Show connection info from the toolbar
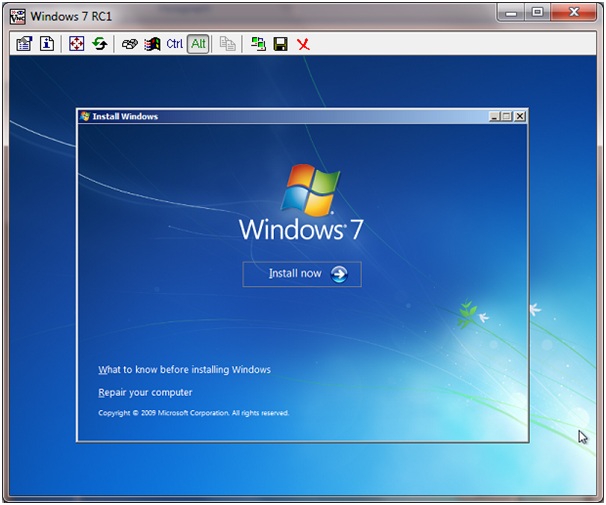Image resolution: width=606 pixels, height=505 pixels. 47,44
